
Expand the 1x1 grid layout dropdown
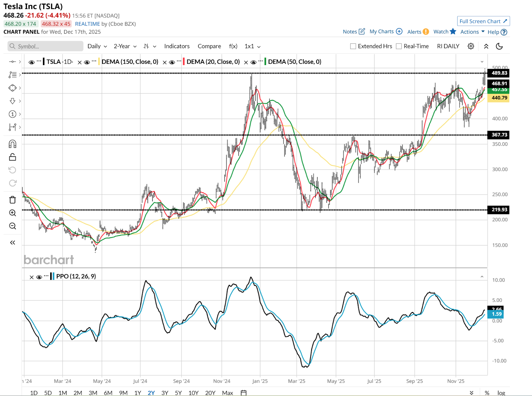point(252,46)
